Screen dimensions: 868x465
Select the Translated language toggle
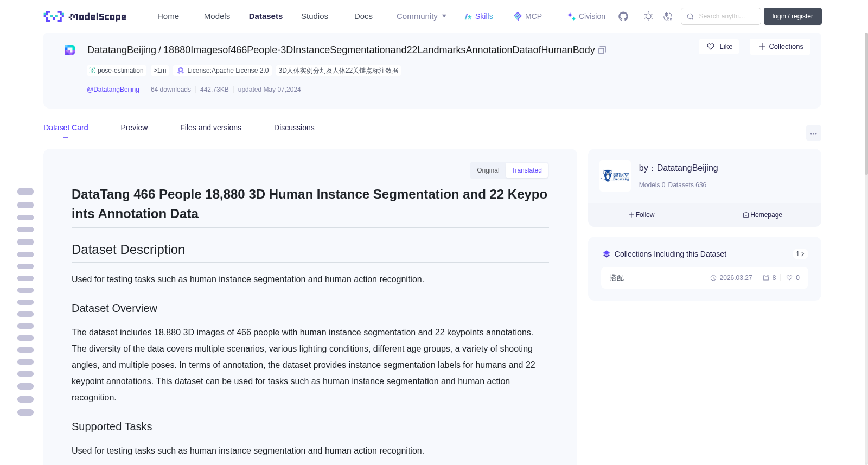point(526,170)
